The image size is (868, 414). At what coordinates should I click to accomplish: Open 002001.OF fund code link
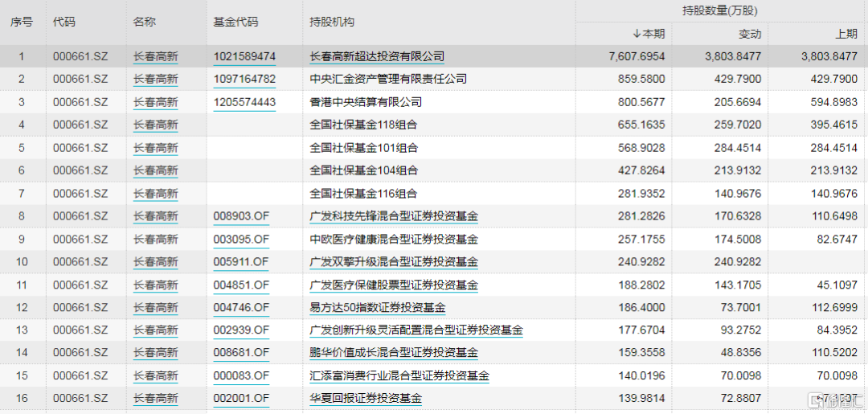pos(241,399)
